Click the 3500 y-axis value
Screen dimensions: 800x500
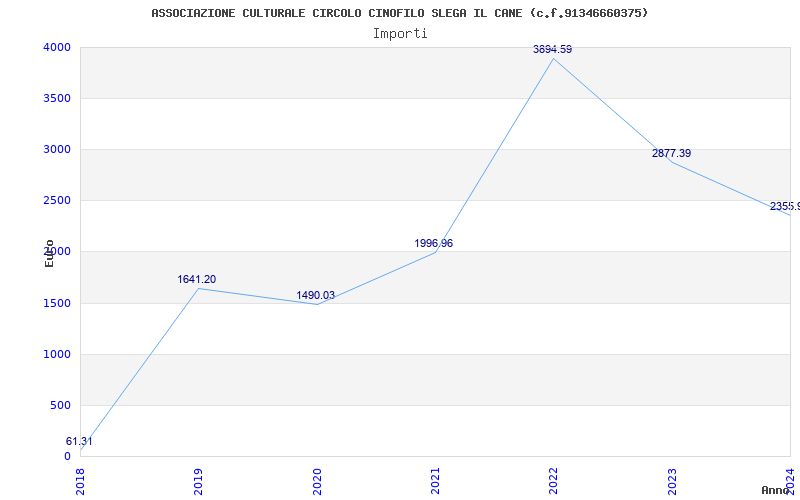[57, 98]
